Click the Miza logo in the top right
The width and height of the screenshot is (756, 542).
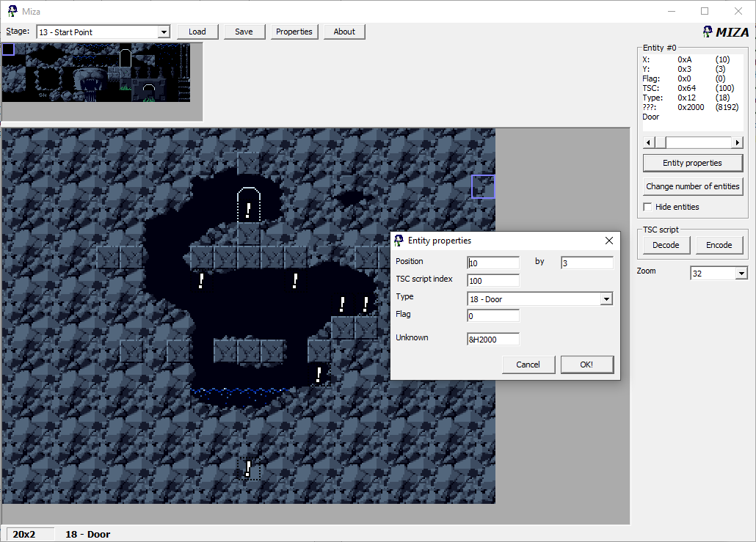tap(726, 32)
